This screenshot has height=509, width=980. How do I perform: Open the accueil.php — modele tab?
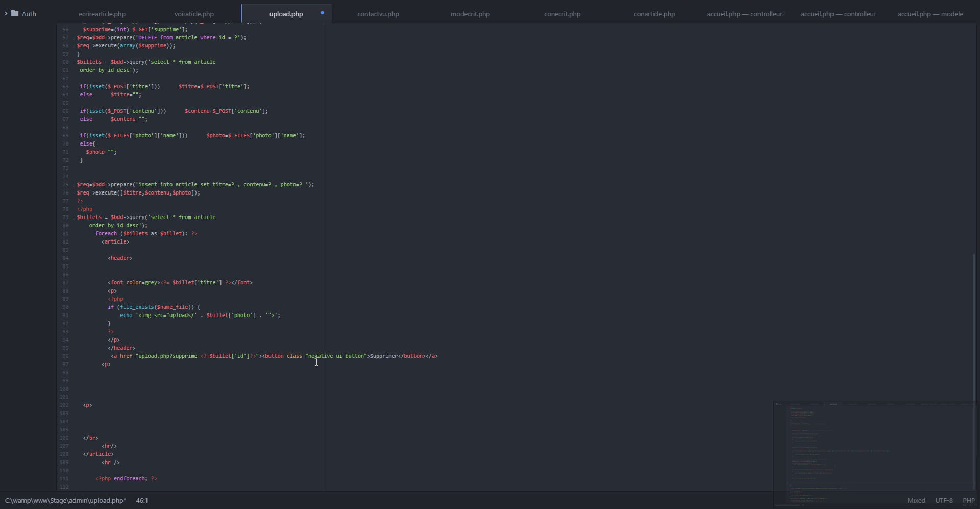point(930,14)
